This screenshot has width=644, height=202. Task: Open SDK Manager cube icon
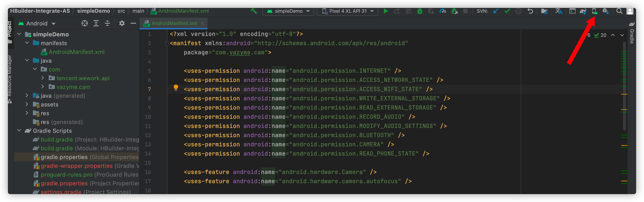(605, 11)
